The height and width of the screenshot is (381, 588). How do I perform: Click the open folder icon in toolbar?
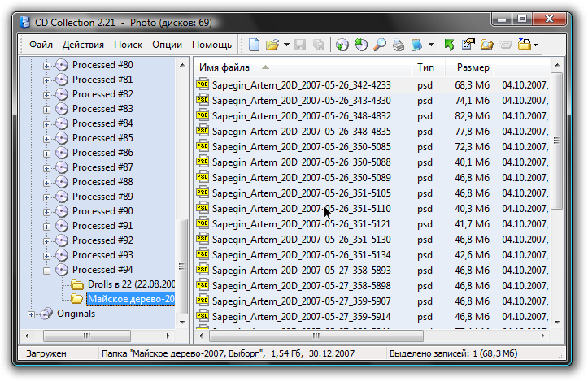(272, 45)
